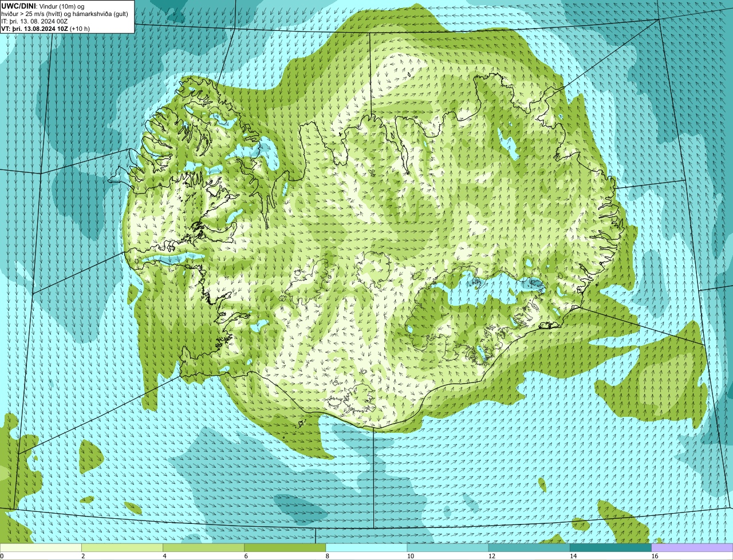Click the '6' legend scale label
733x560 pixels.
point(246,556)
